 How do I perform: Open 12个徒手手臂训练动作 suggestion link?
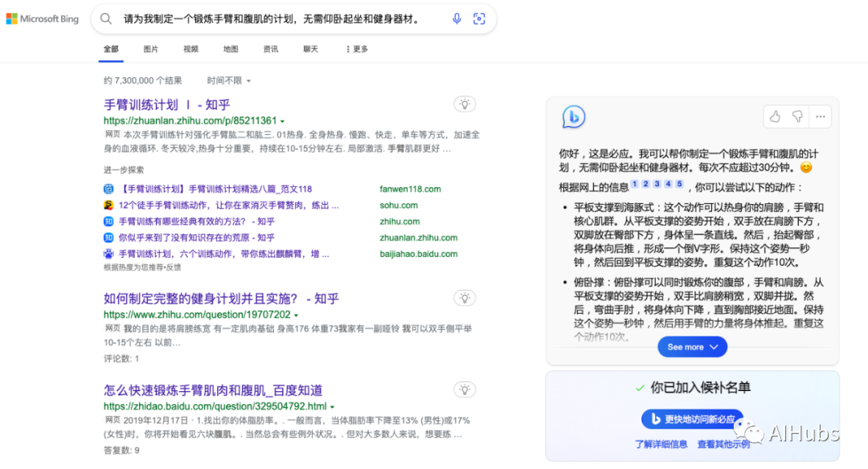(x=228, y=206)
